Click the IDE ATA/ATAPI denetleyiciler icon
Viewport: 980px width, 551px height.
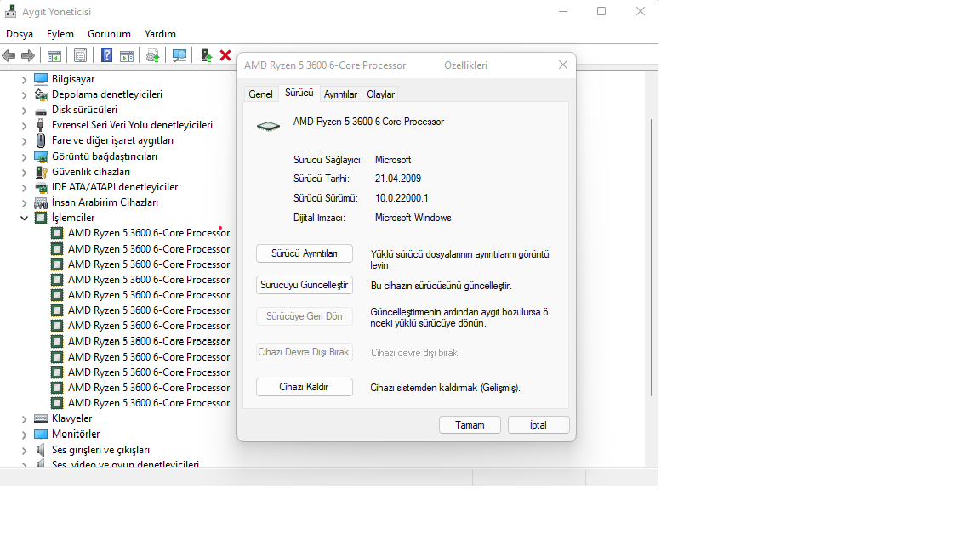click(x=41, y=187)
